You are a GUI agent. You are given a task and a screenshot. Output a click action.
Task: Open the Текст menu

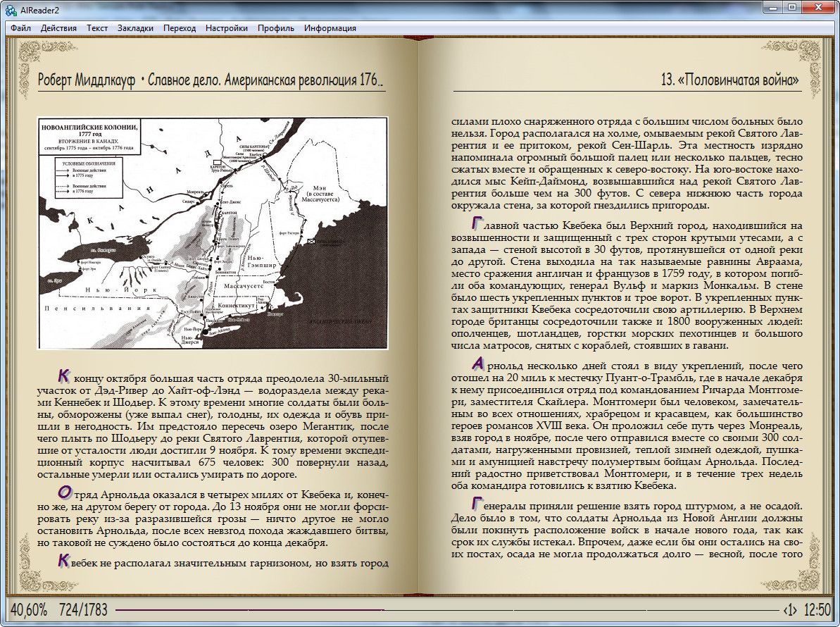pos(97,28)
